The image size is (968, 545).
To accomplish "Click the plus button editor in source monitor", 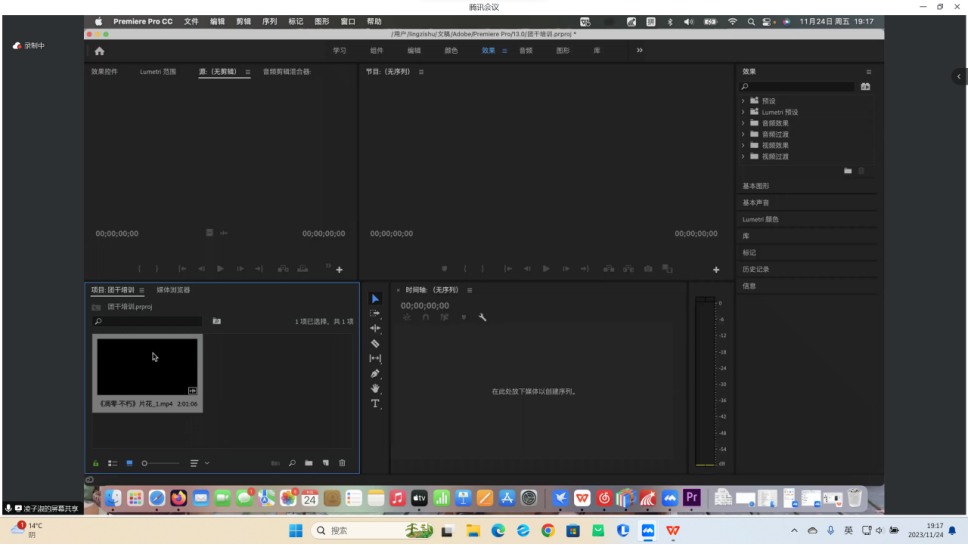I will pos(340,270).
